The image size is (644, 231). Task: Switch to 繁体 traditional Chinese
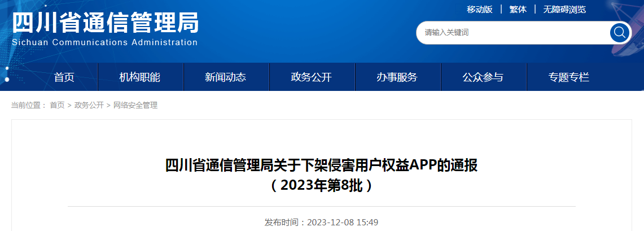[x=518, y=10]
